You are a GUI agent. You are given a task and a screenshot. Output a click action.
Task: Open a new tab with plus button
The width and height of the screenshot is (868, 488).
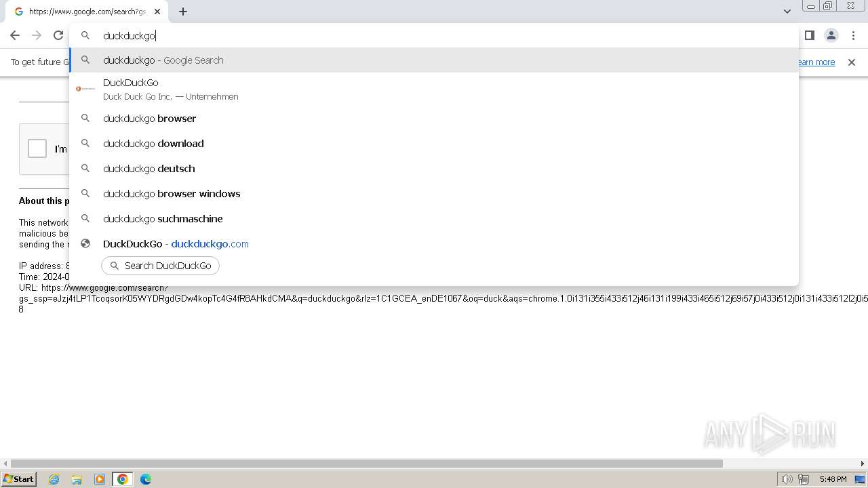pos(183,12)
